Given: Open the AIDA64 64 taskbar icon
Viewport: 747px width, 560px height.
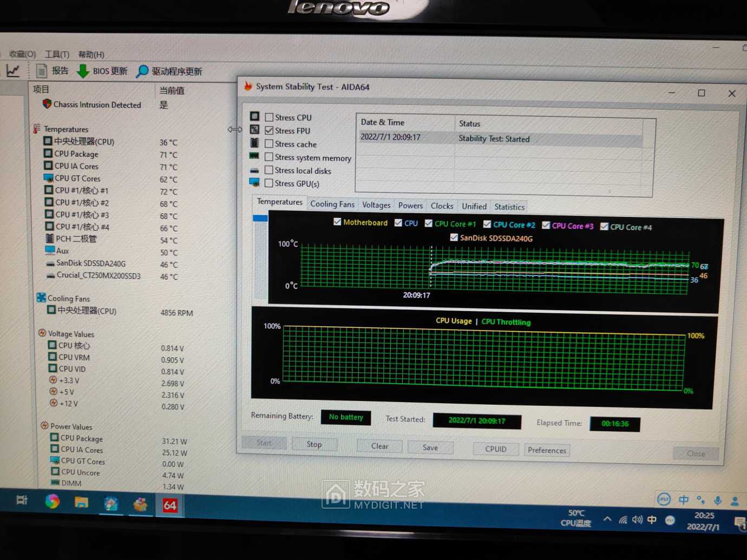Looking at the screenshot, I should pos(170,505).
